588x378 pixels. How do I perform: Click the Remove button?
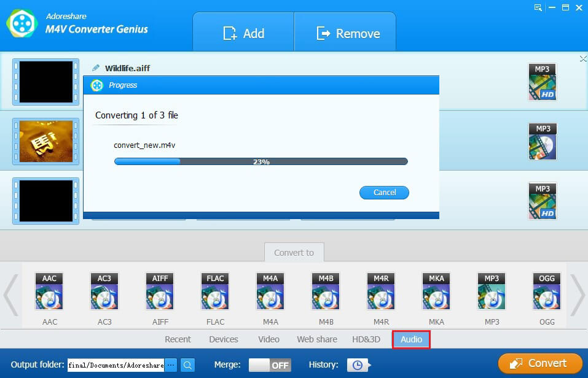point(345,33)
